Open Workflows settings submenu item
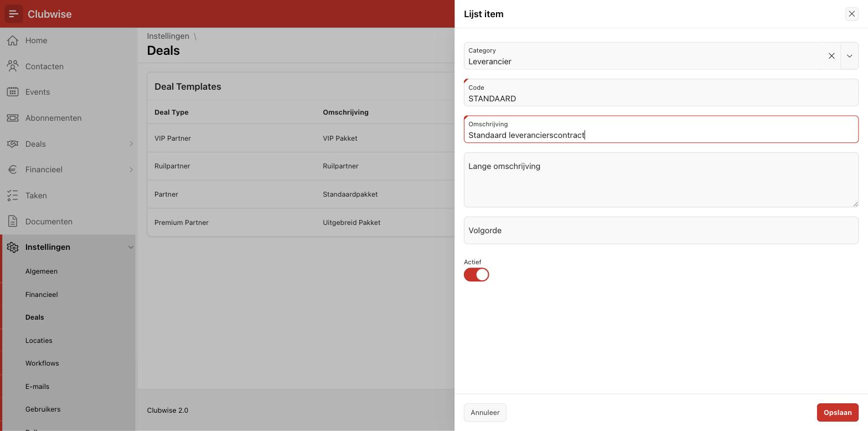The width and height of the screenshot is (868, 431). click(x=42, y=363)
